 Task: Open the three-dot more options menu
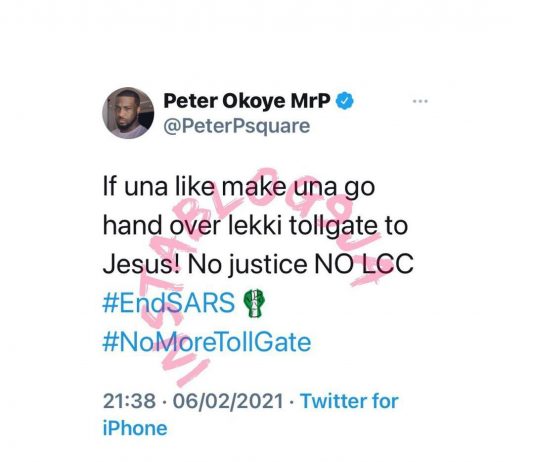click(420, 101)
